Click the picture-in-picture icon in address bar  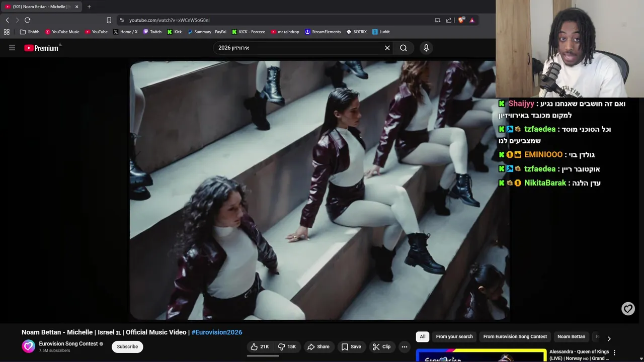click(x=437, y=20)
